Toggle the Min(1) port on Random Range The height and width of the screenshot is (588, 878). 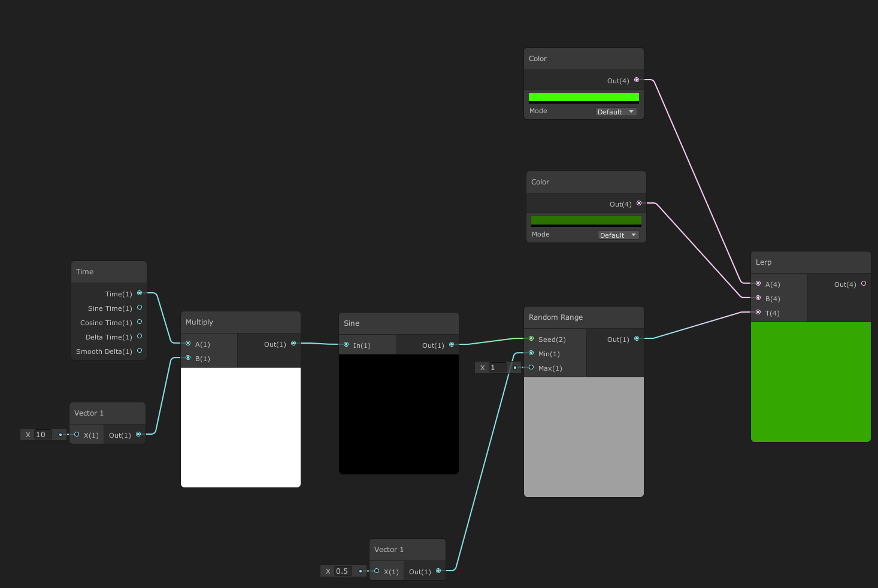(531, 353)
